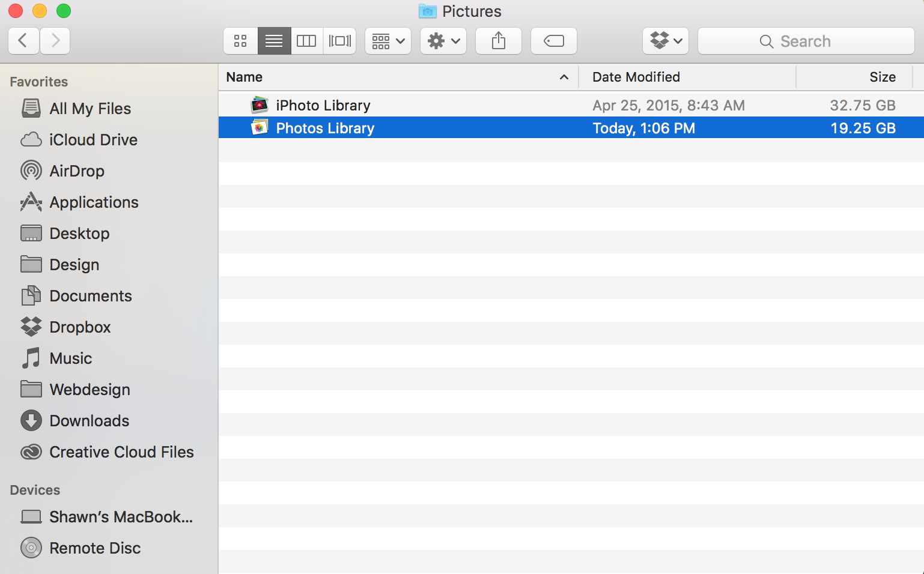This screenshot has height=574, width=924.
Task: Click the Design folder icon
Action: pos(31,264)
